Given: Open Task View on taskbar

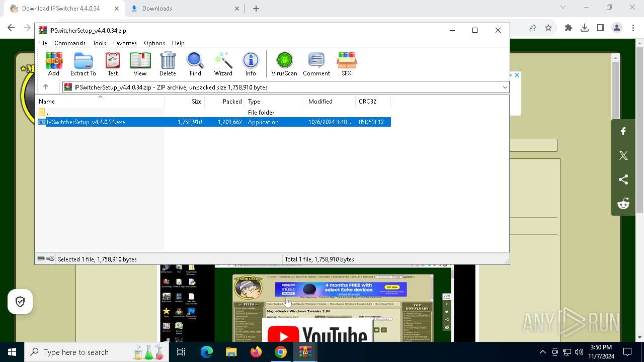Looking at the screenshot, I should click(x=181, y=352).
